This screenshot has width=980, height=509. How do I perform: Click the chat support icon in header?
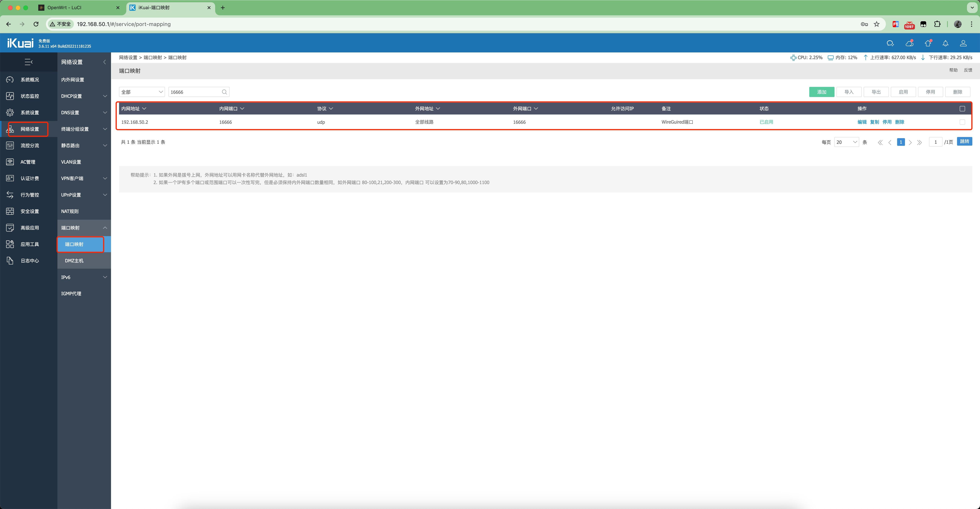[x=890, y=43]
